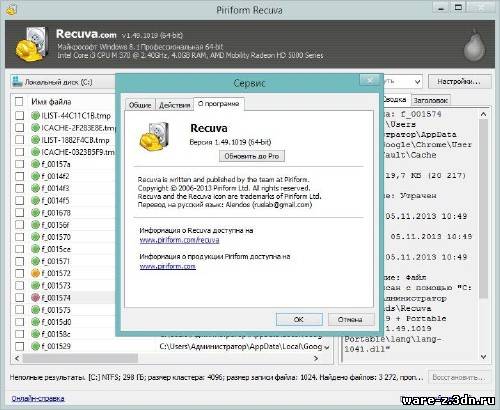The image size is (500, 410).
Task: Click green status icon of f_0014f5
Action: (x=35, y=200)
